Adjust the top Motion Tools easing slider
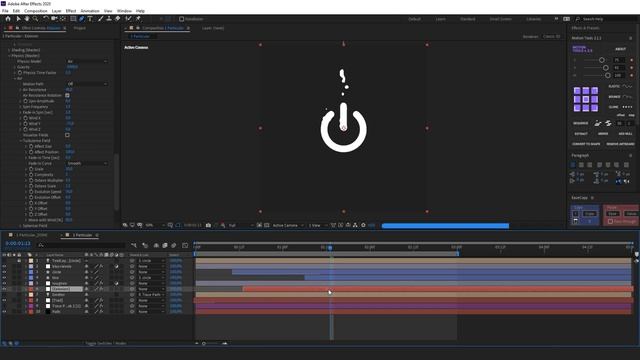 (x=602, y=60)
